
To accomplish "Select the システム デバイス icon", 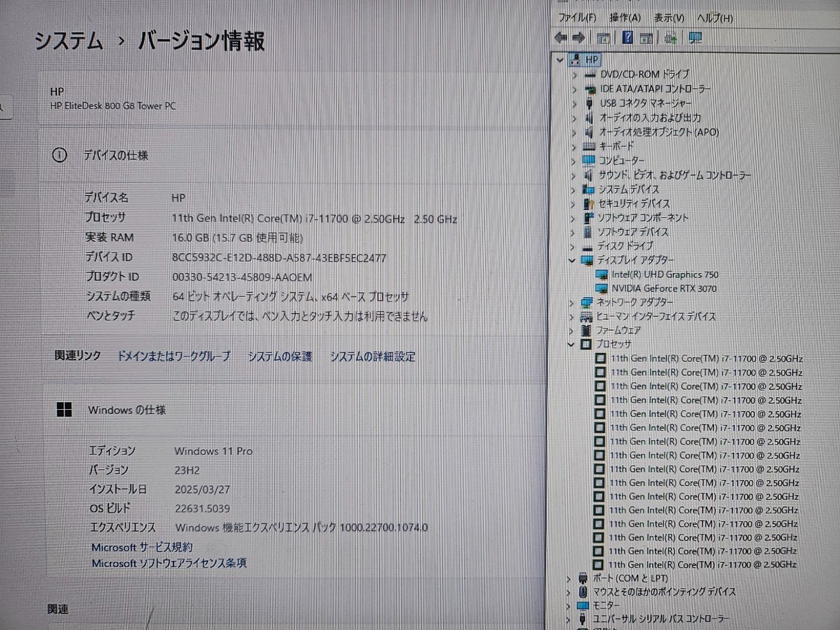I will pyautogui.click(x=588, y=190).
